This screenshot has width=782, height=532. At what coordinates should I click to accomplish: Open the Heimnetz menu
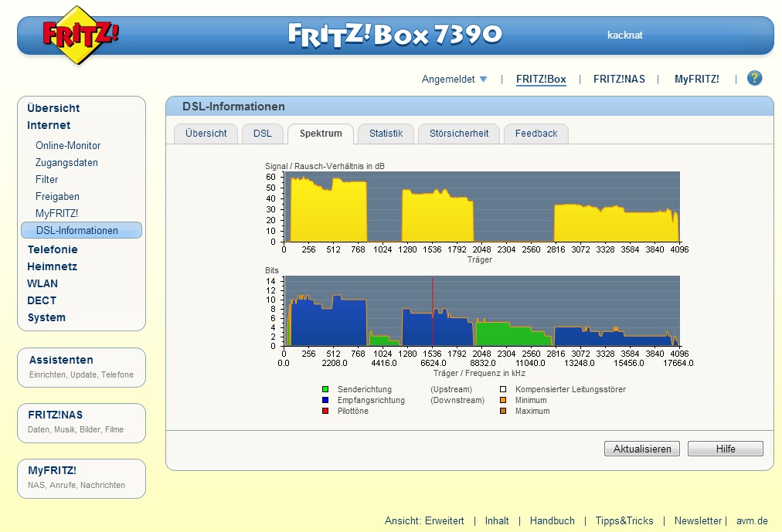click(x=52, y=266)
